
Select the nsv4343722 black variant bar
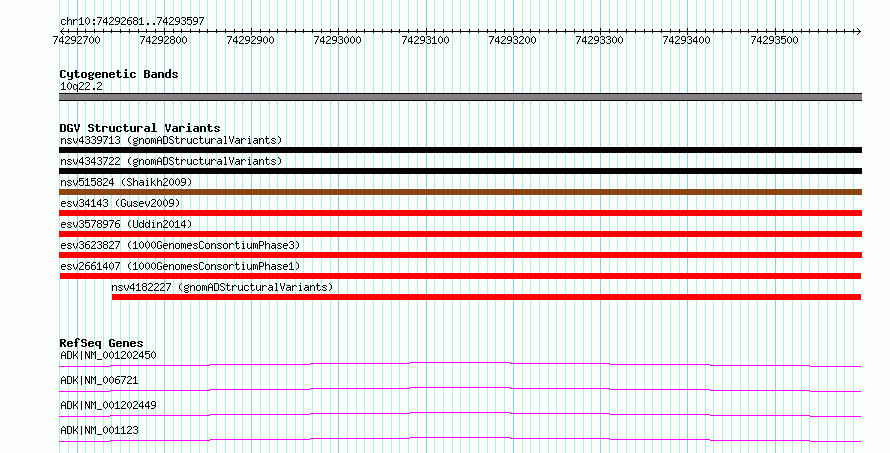click(460, 171)
